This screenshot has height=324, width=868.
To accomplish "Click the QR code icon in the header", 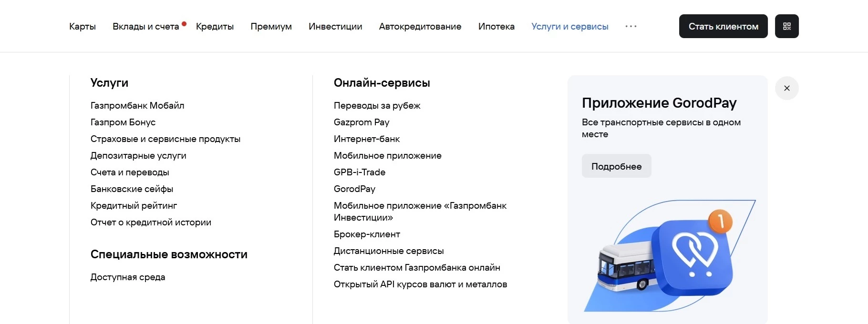I will click(x=786, y=26).
